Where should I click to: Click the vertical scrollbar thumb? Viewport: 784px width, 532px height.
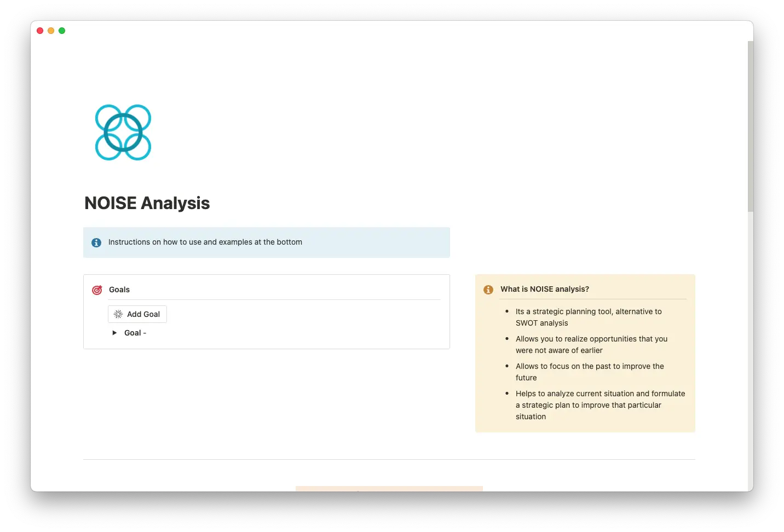point(750,126)
